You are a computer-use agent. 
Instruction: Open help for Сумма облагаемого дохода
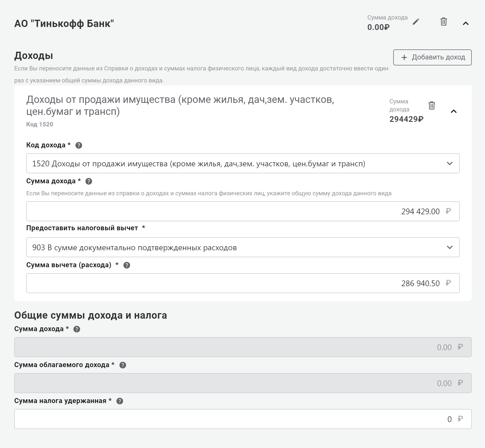[x=123, y=365]
